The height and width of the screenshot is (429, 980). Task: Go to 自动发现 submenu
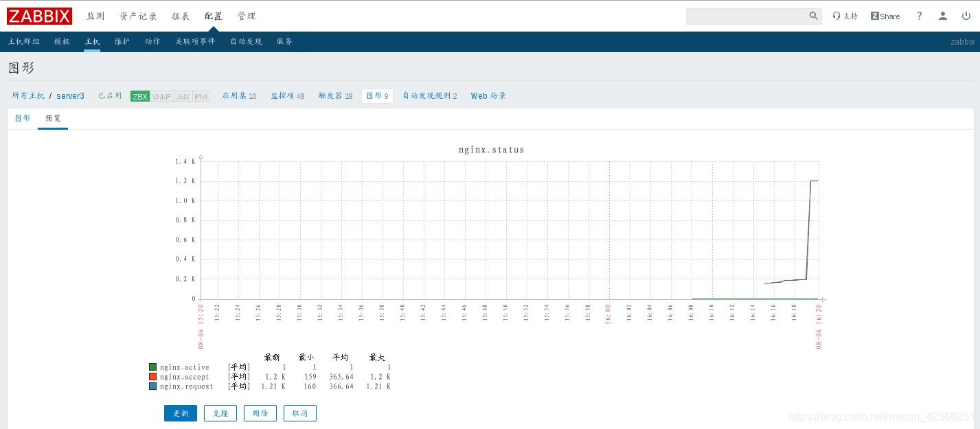click(x=246, y=41)
